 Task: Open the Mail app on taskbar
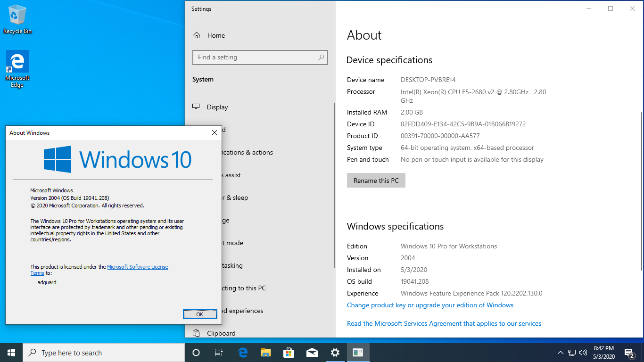coord(312,353)
